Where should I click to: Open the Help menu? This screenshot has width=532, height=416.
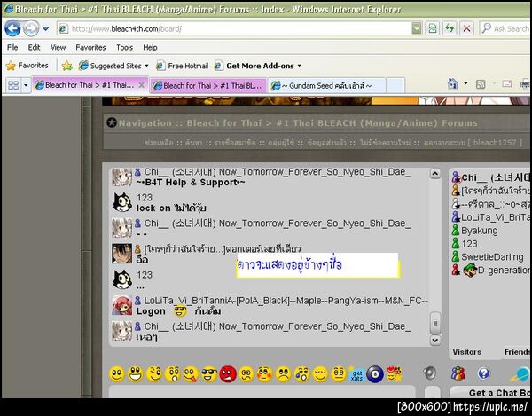[150, 48]
